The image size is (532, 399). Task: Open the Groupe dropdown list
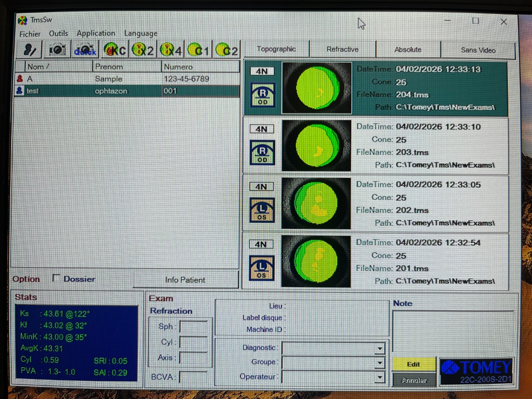(x=380, y=363)
